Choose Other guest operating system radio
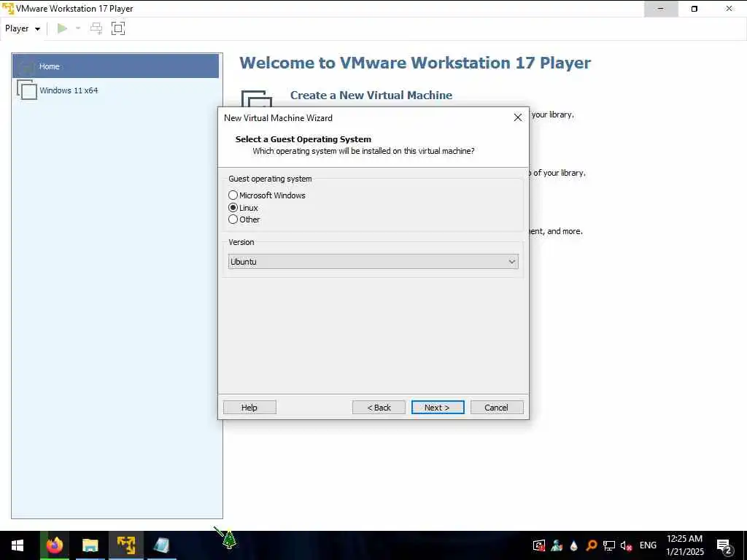Image resolution: width=747 pixels, height=560 pixels. click(233, 219)
